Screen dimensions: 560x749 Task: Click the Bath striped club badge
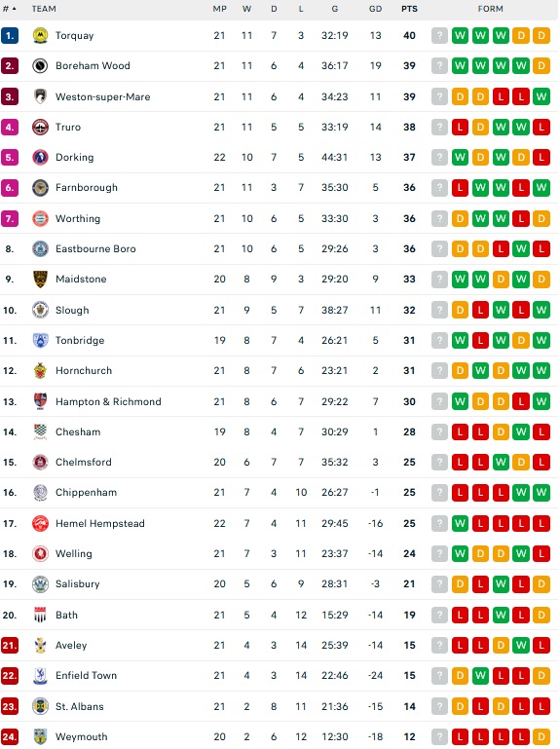pos(40,615)
